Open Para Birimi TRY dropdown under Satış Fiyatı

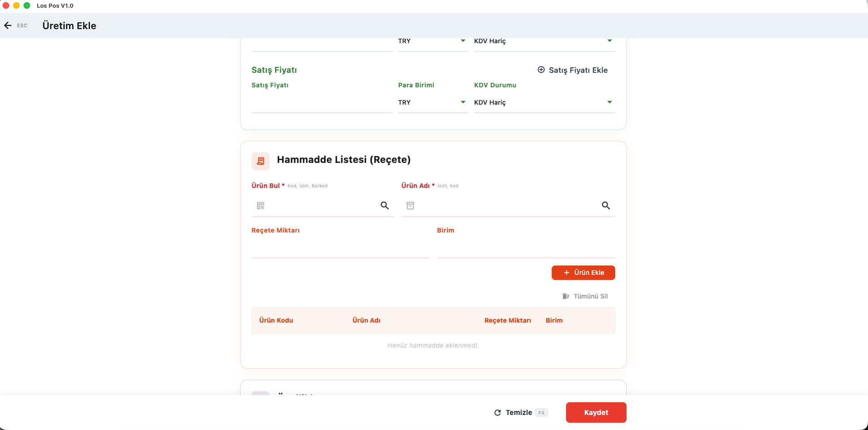click(433, 102)
